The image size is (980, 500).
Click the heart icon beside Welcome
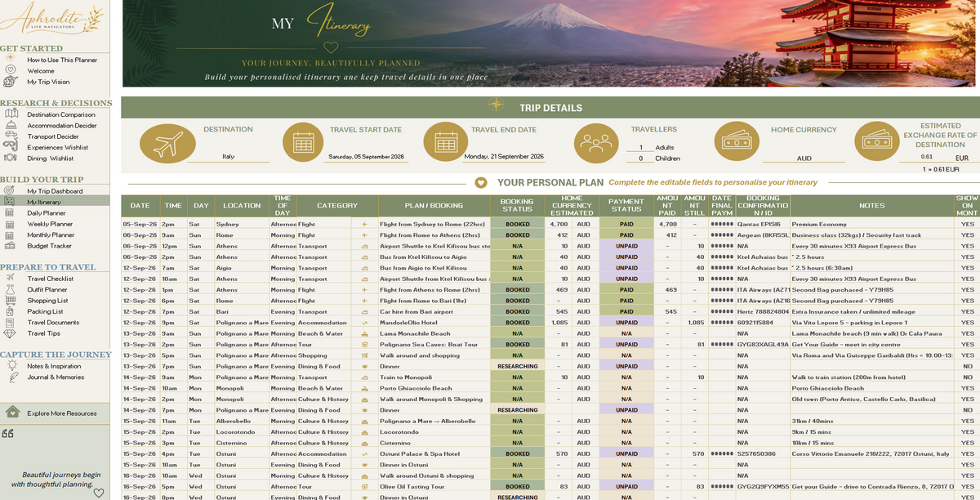pos(11,70)
